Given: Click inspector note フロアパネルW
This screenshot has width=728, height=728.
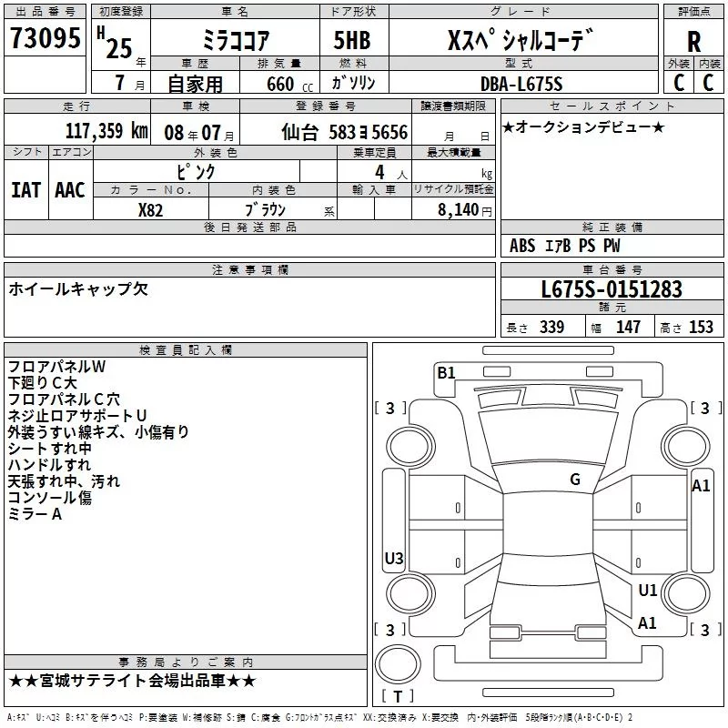Looking at the screenshot, I should point(56,367).
